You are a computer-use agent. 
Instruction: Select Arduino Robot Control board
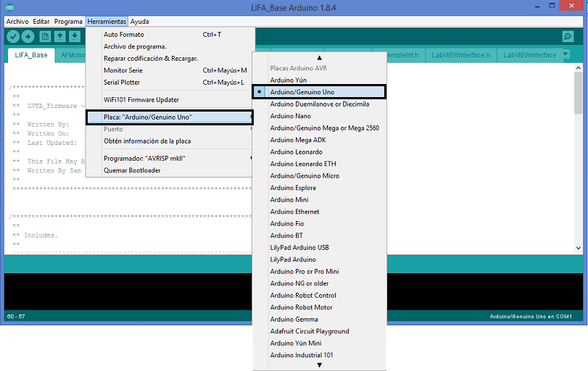click(x=320, y=296)
